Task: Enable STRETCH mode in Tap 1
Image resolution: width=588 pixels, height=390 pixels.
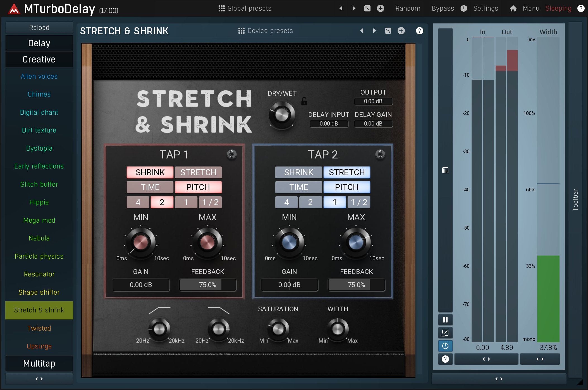Action: click(198, 172)
